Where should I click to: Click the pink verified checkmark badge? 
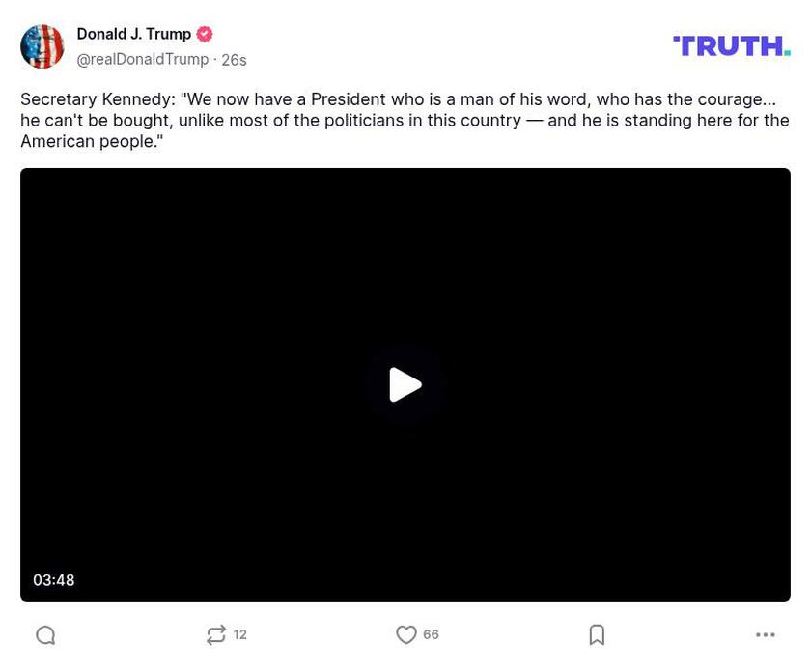tap(204, 33)
